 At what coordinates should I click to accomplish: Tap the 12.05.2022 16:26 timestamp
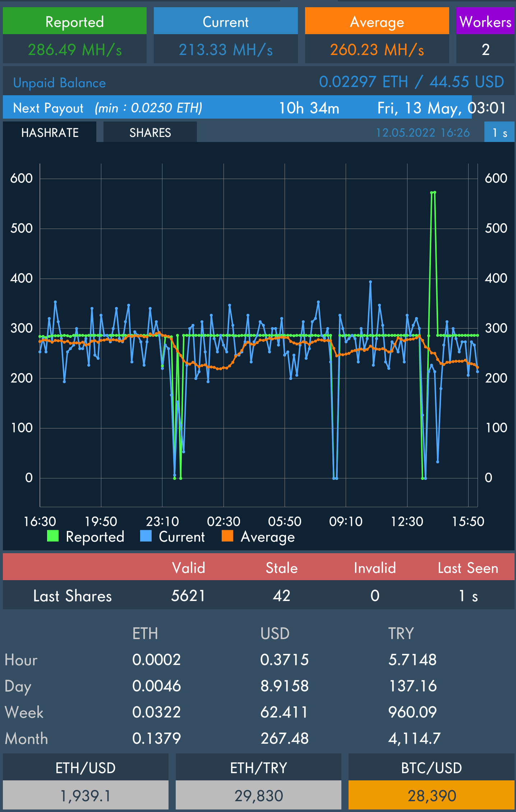pos(423,133)
